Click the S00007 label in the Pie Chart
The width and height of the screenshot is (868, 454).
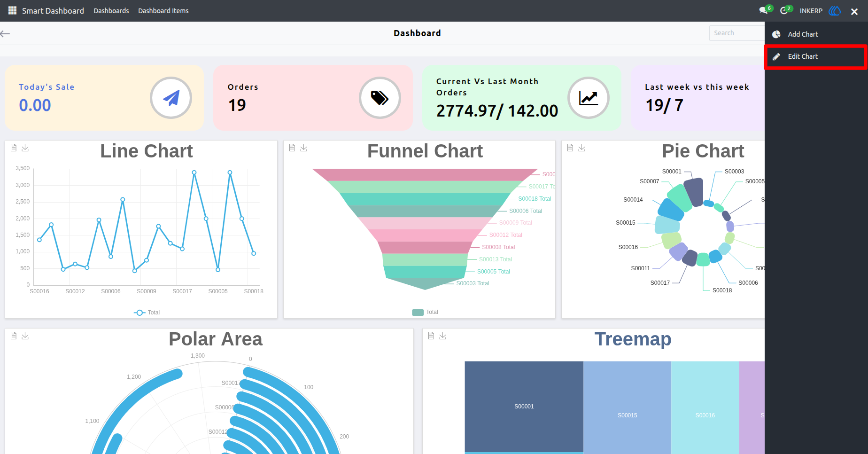point(650,181)
